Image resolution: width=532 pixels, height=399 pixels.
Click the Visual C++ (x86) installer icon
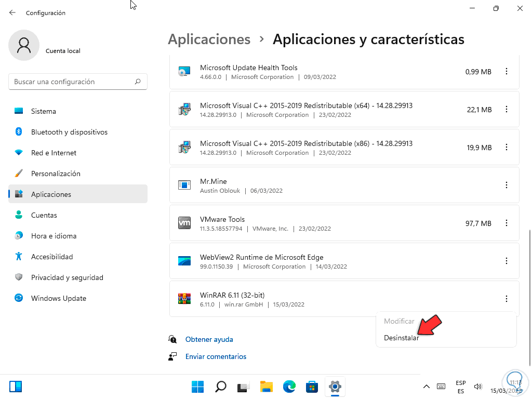[x=184, y=147]
